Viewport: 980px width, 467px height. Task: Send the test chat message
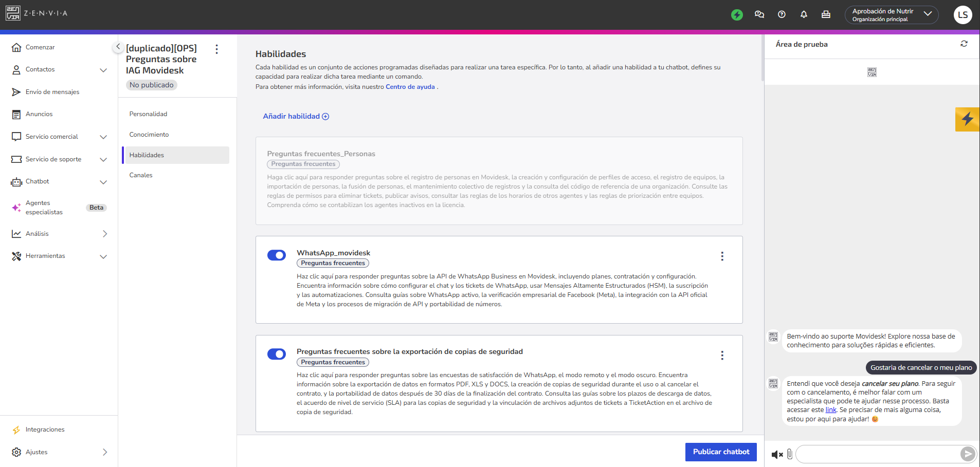968,454
